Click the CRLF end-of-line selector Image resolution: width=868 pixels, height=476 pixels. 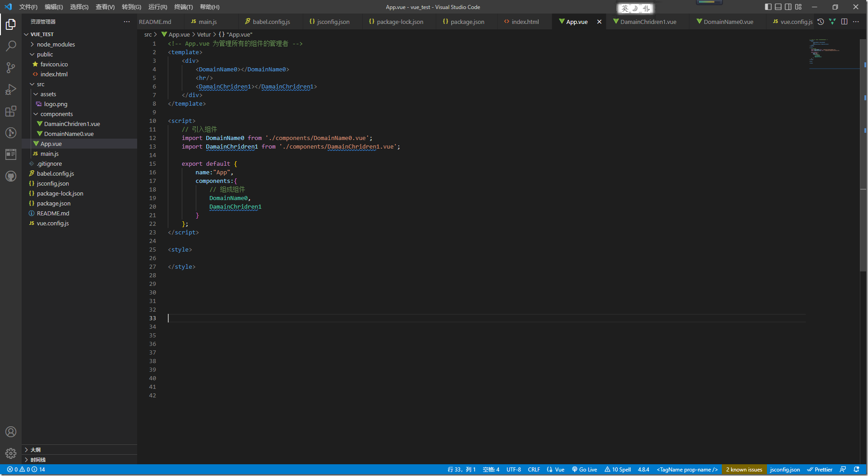pyautogui.click(x=534, y=470)
